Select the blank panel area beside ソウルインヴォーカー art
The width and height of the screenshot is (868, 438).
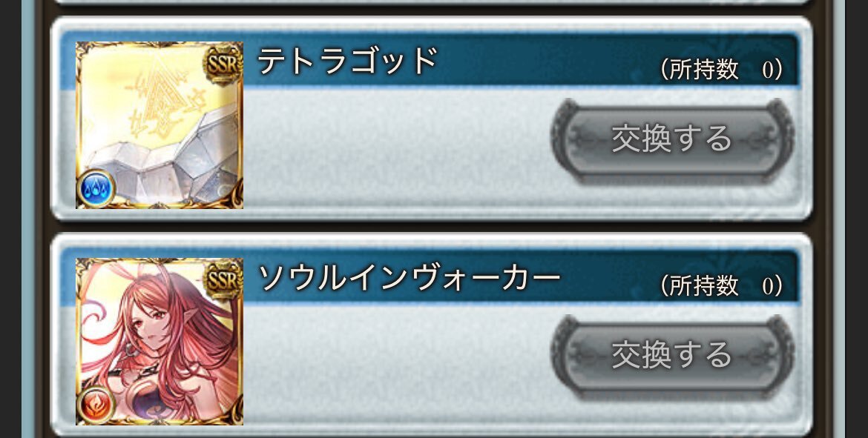click(x=396, y=365)
